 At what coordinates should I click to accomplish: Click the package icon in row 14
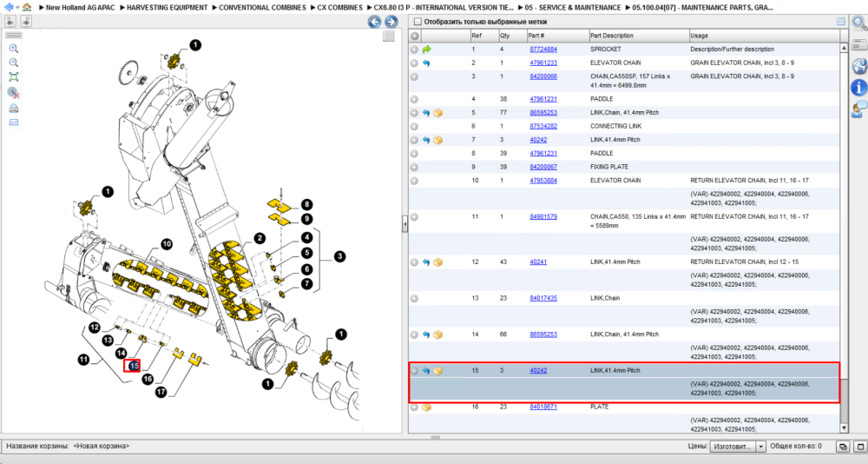pyautogui.click(x=437, y=335)
